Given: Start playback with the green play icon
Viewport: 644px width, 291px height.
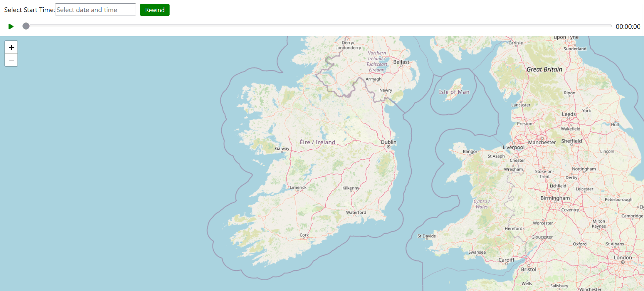Looking at the screenshot, I should (11, 26).
